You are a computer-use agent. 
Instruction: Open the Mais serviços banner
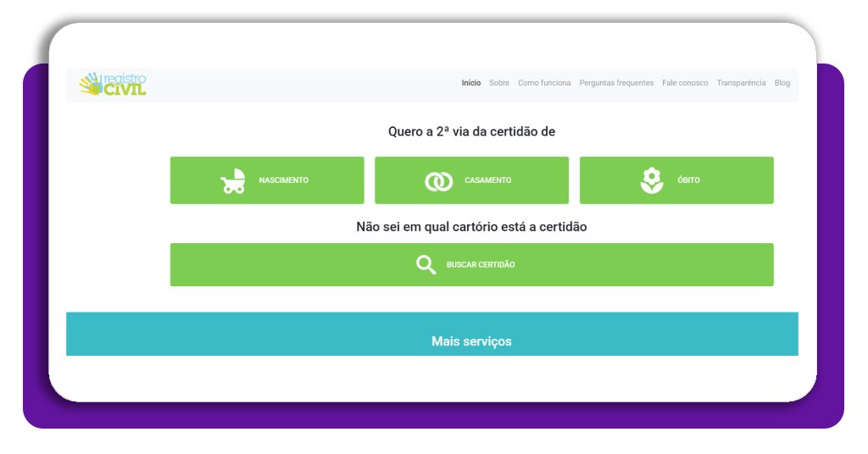pos(431,334)
